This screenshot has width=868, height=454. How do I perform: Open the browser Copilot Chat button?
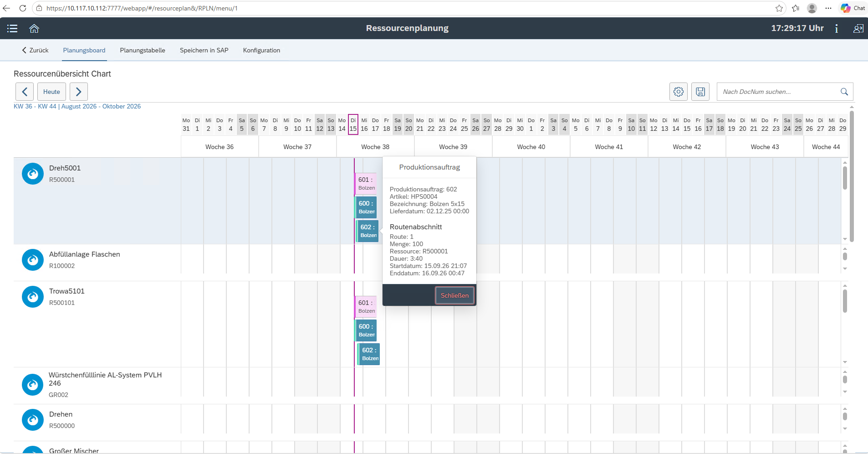point(853,8)
